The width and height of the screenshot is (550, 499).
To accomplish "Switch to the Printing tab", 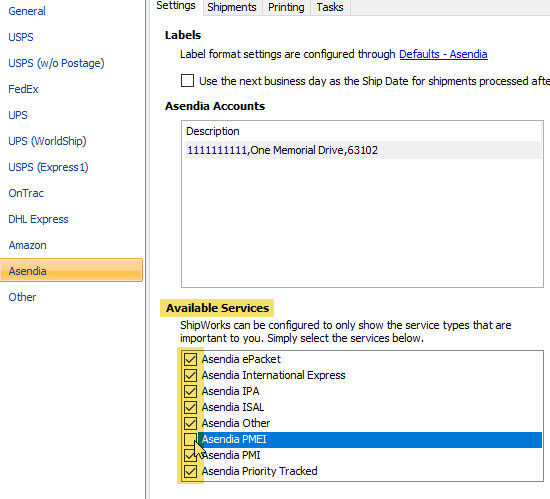I will (x=286, y=7).
